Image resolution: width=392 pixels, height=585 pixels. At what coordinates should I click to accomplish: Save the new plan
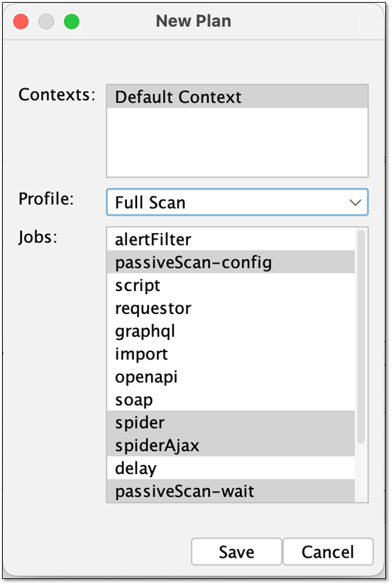click(236, 552)
